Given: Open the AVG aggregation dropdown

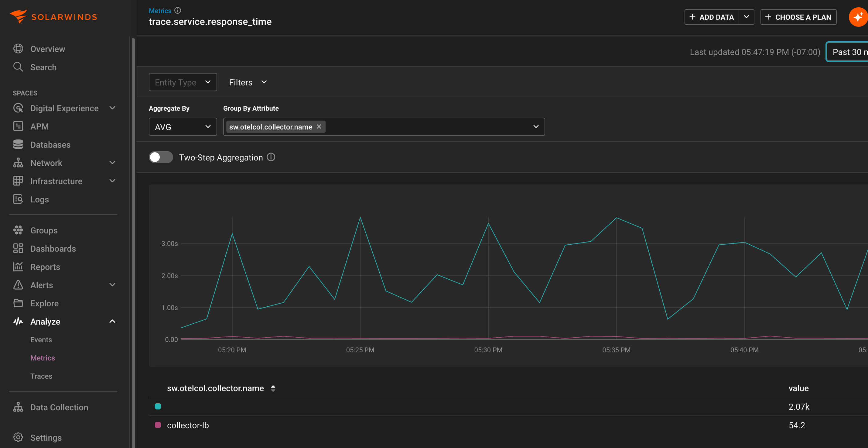Looking at the screenshot, I should click(x=183, y=126).
